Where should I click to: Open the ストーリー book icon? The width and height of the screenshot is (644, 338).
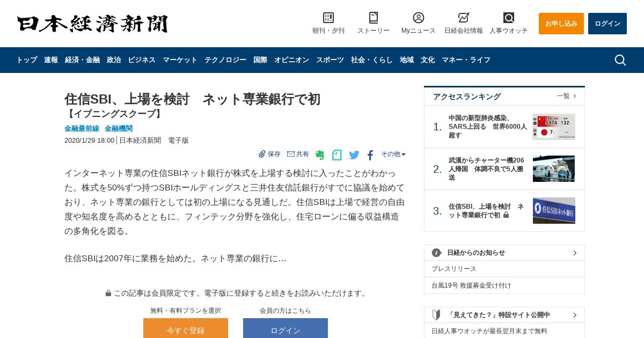coord(374,18)
